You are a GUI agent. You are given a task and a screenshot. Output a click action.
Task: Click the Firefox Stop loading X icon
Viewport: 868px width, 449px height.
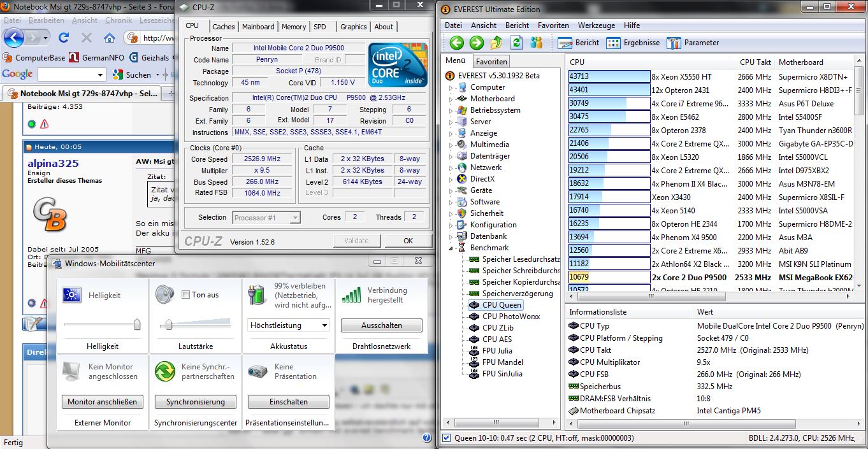[87, 38]
